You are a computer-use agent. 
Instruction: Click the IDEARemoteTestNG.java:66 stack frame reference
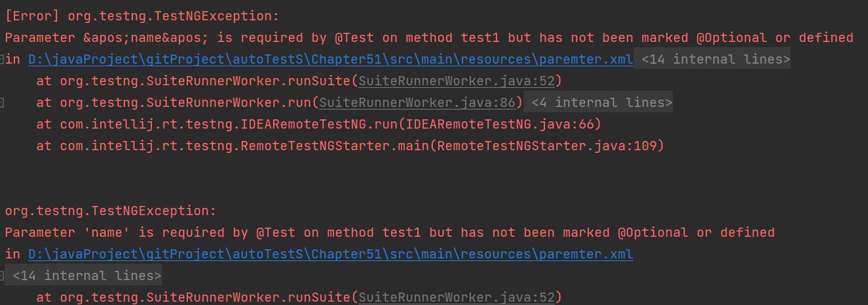[x=499, y=125]
